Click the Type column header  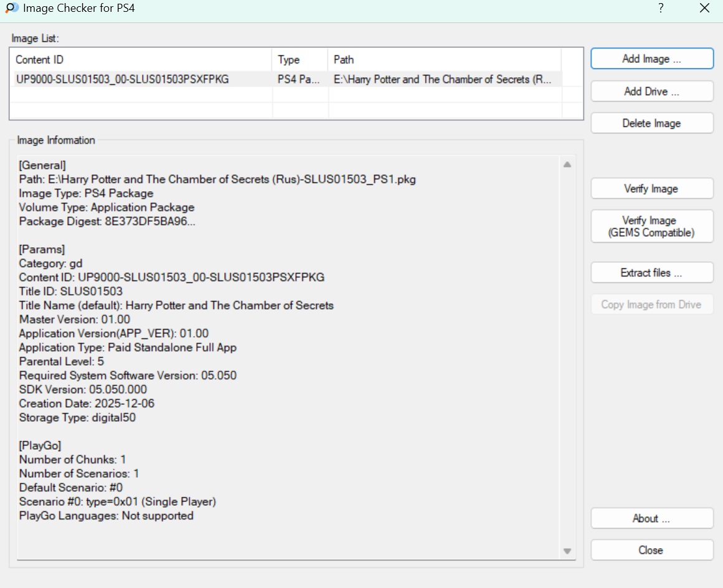pos(300,60)
